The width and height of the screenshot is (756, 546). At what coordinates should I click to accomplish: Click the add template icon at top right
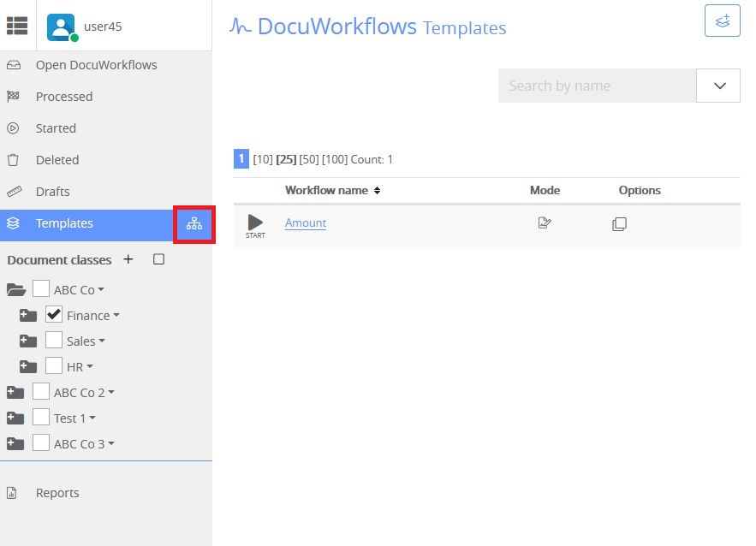tap(722, 21)
